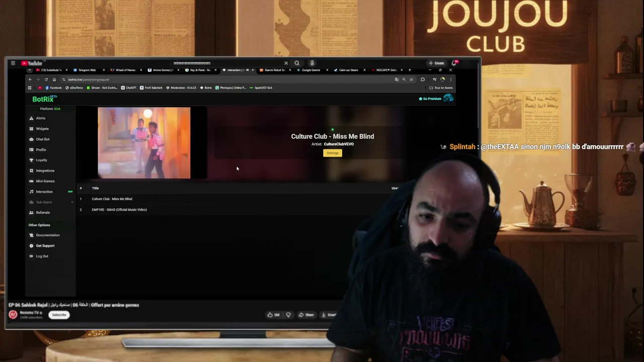Click the Nessma TV channel avatar

point(13,315)
